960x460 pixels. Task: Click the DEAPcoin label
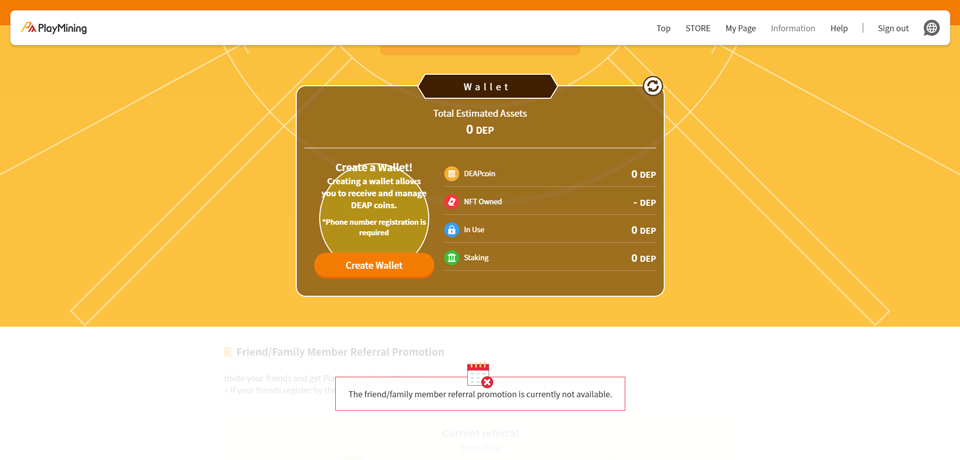pos(479,174)
